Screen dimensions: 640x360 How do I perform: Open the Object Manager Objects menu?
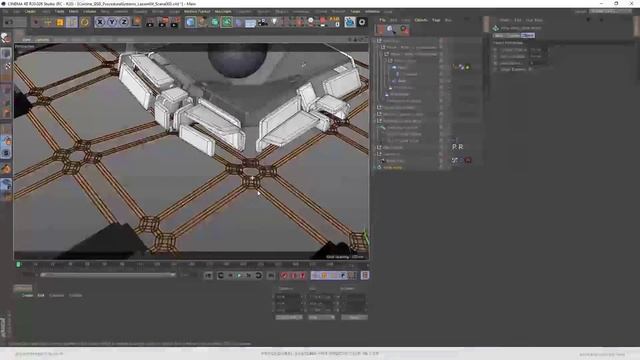pos(421,20)
